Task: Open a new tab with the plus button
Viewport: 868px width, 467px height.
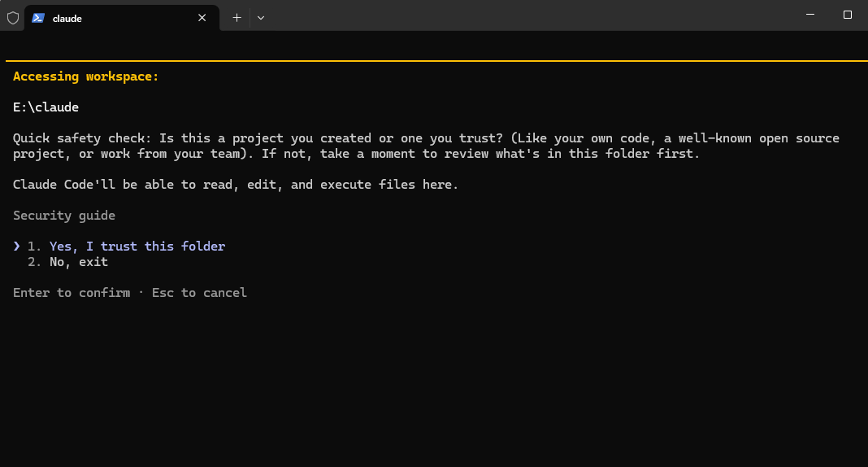Action: 237,18
